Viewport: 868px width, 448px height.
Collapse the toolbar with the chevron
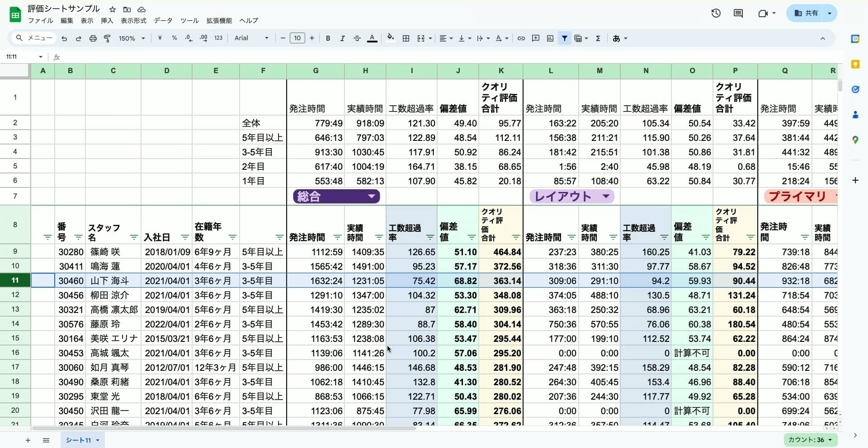[823, 38]
